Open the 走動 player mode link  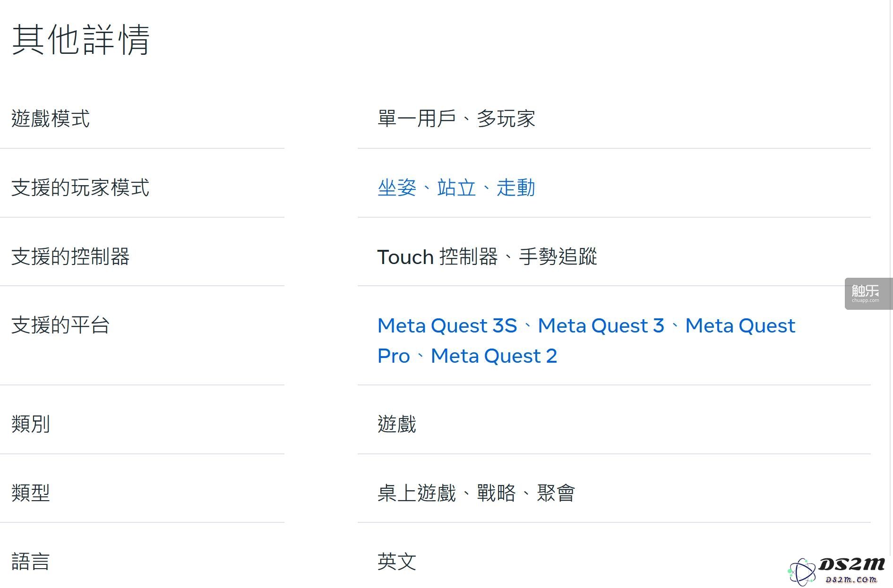516,187
